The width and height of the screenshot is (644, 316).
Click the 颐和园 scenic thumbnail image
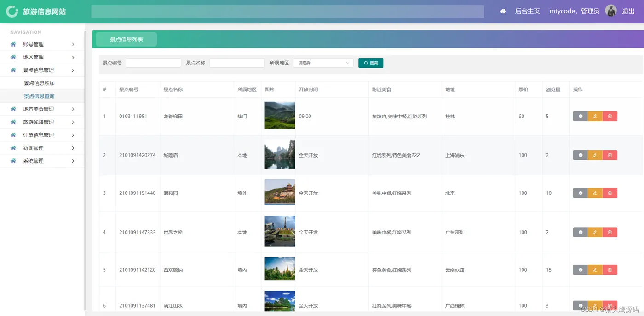(x=280, y=193)
